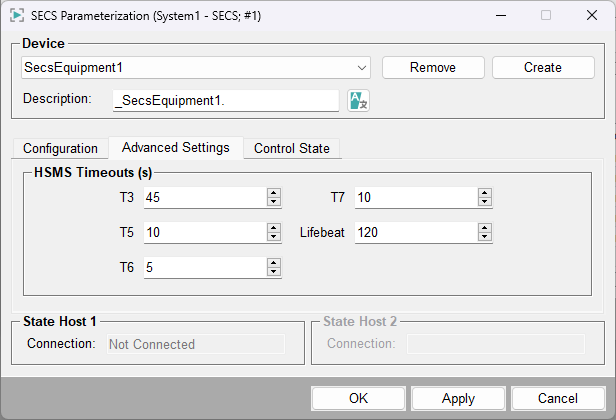Image resolution: width=616 pixels, height=420 pixels.
Task: Open the Control State tab
Action: [x=291, y=148]
